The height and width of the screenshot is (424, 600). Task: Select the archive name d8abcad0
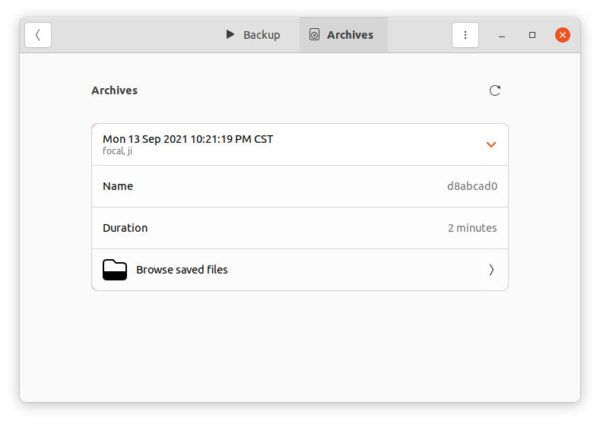pos(472,186)
